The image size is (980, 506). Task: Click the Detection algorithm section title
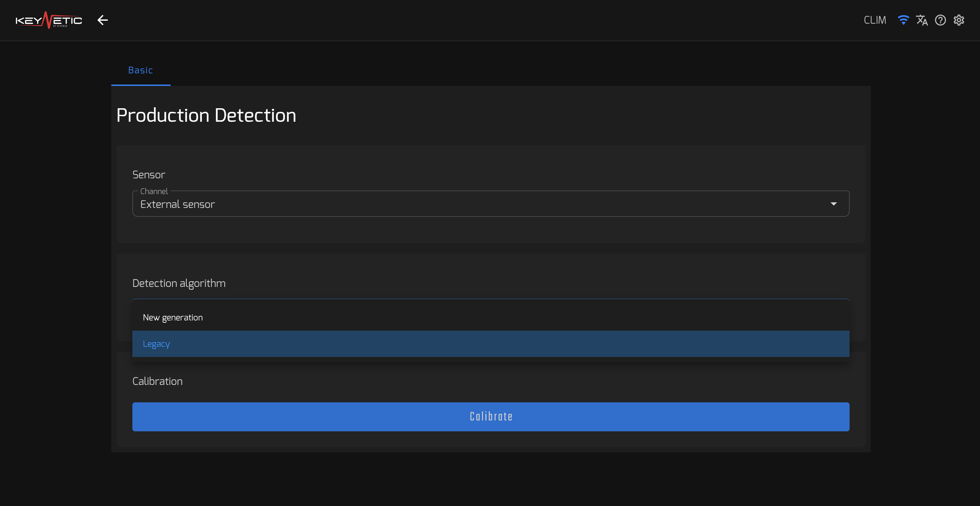click(179, 284)
